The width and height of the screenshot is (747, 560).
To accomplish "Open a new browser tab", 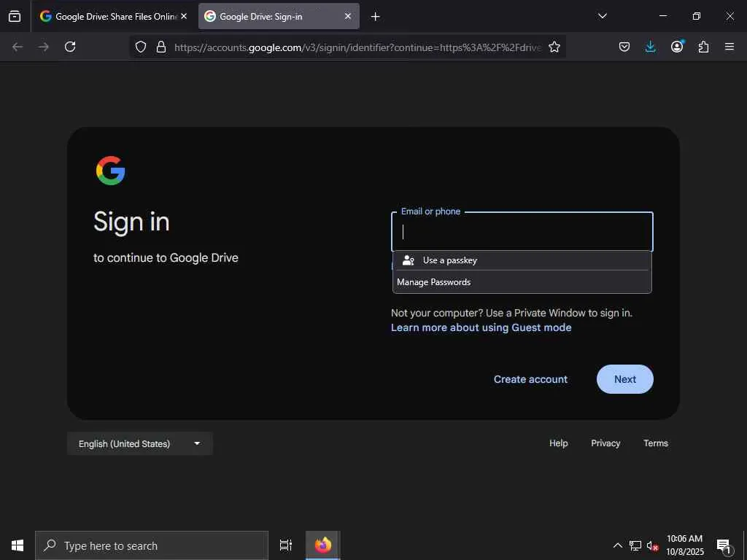I will 376,17.
